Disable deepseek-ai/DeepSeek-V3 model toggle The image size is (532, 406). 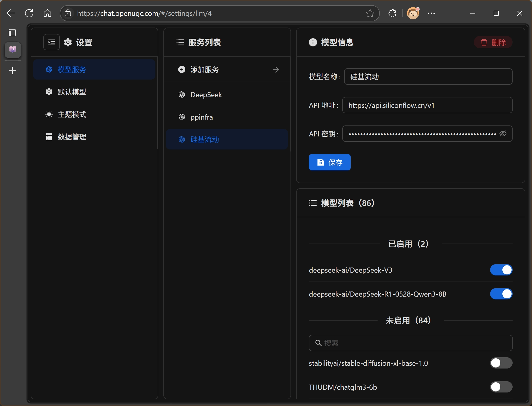pos(501,270)
